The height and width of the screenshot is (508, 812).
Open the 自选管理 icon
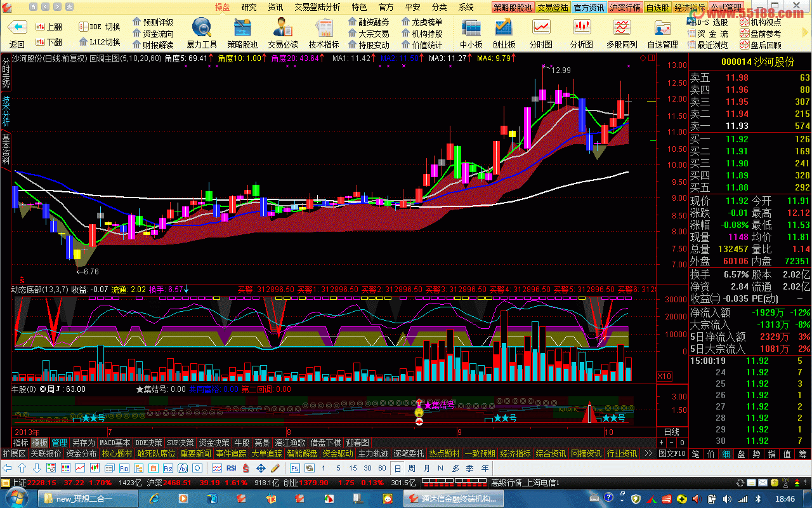click(x=662, y=27)
